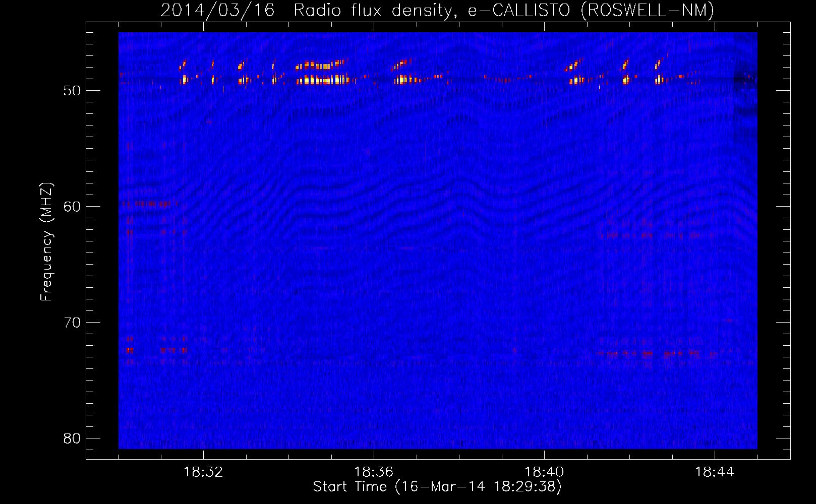Click the 18:32 time tick label
This screenshot has width=816, height=504.
(x=203, y=472)
